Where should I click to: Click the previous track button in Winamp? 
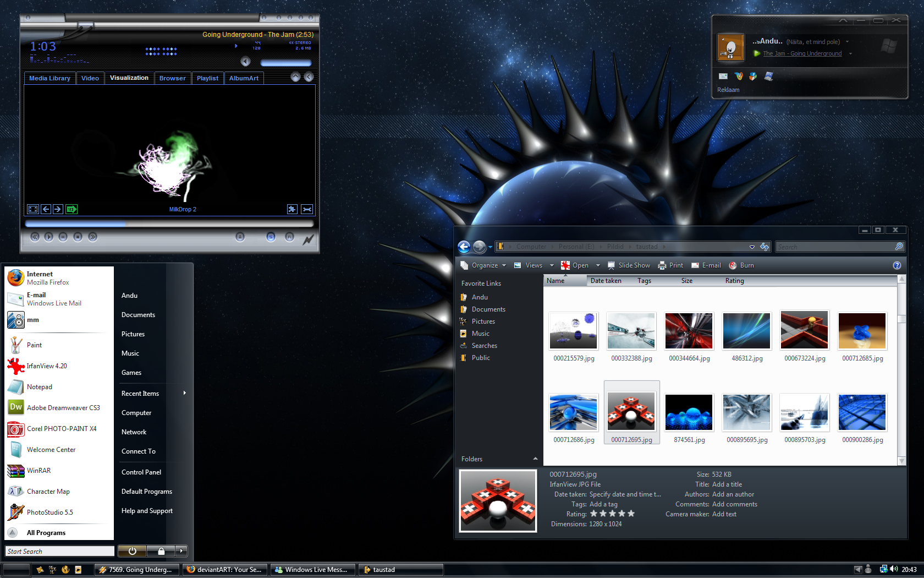(35, 237)
